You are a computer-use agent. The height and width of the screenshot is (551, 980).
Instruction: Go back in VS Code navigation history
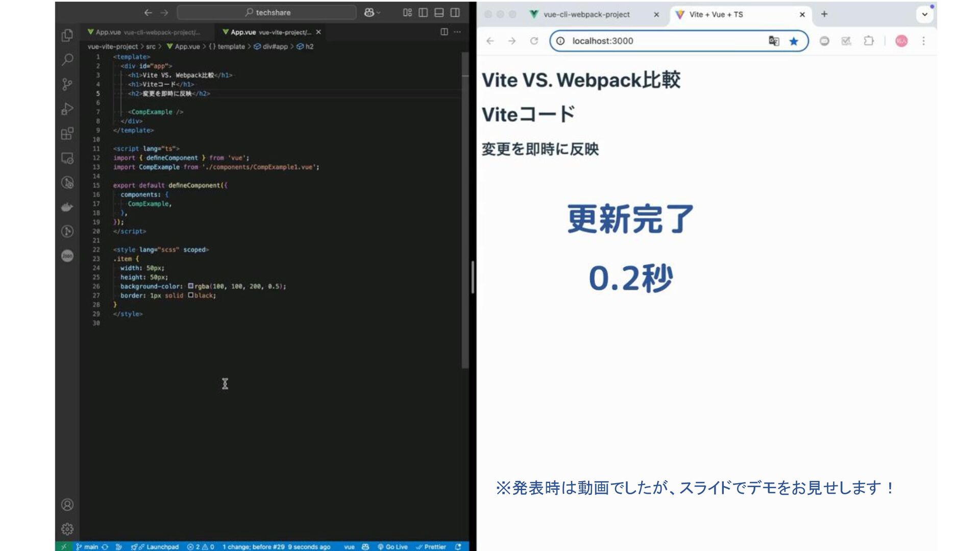pyautogui.click(x=148, y=12)
